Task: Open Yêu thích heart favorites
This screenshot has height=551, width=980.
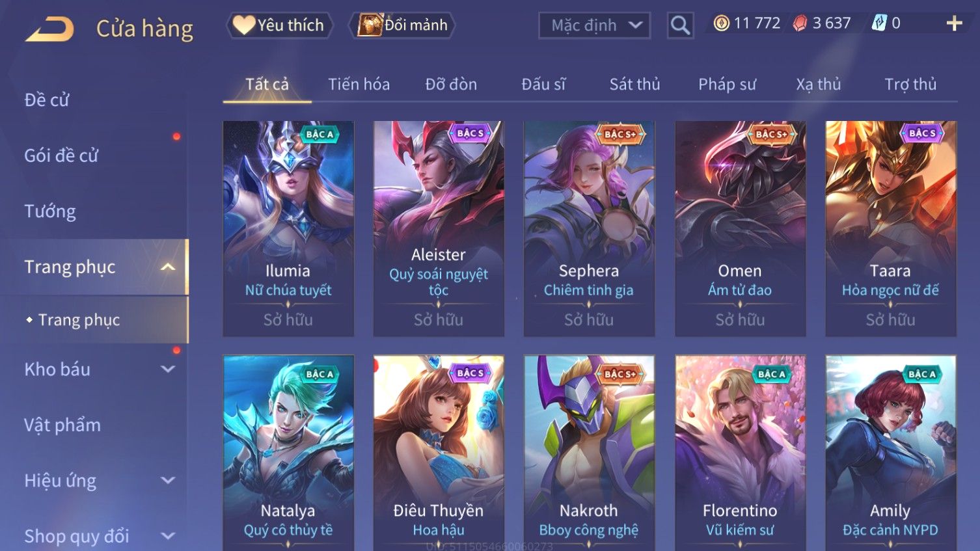Action: (279, 25)
